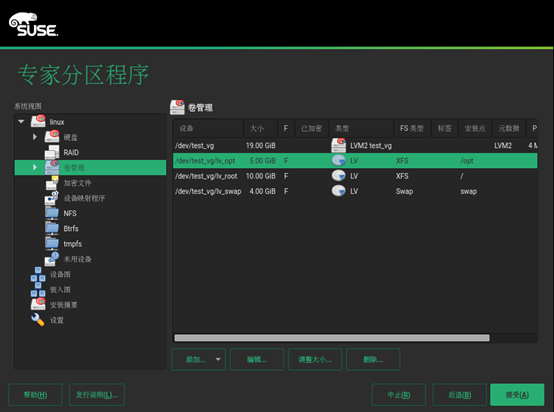Click the RAID tree icon
The height and width of the screenshot is (412, 554).
click(52, 152)
